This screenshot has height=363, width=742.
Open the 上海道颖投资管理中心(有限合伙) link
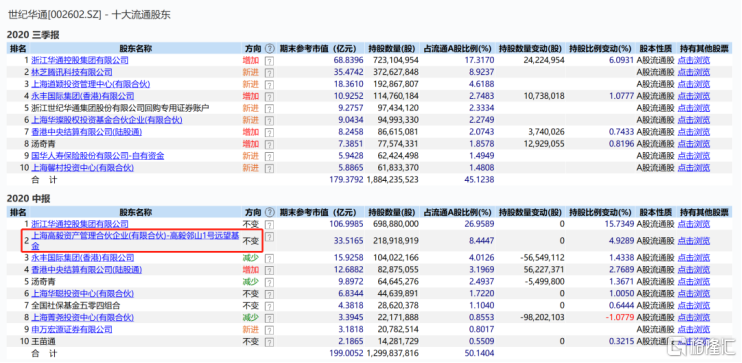[x=90, y=84]
